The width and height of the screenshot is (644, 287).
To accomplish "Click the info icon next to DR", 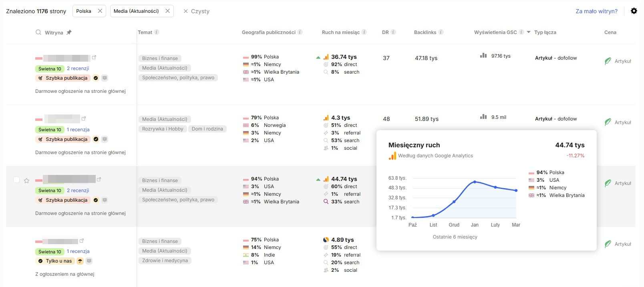I will point(393,32).
